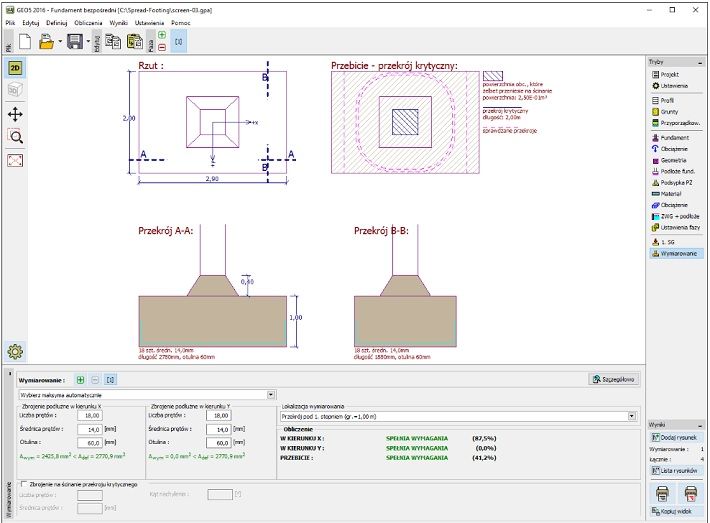This screenshot has height=523, width=710.
Task: Click the copy data toolbar icon
Action: [113, 42]
